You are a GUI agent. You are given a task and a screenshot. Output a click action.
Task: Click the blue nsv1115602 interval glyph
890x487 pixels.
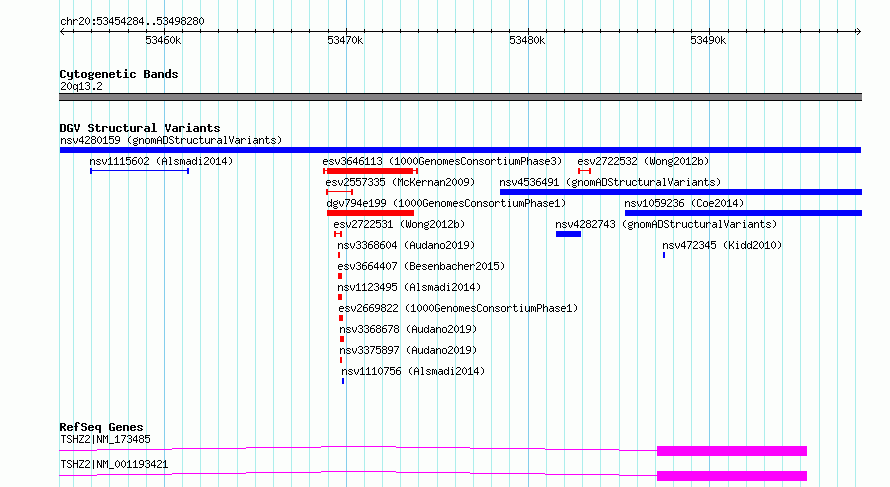point(139,171)
